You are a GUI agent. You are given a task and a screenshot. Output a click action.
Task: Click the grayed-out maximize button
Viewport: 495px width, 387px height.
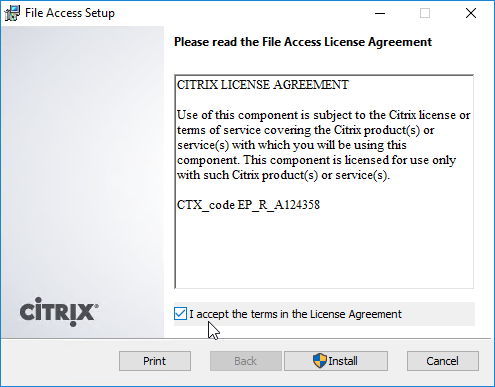[x=425, y=13]
